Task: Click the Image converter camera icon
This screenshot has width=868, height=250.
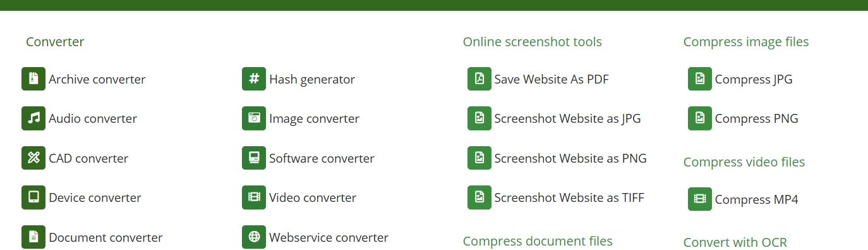Action: pyautogui.click(x=254, y=118)
